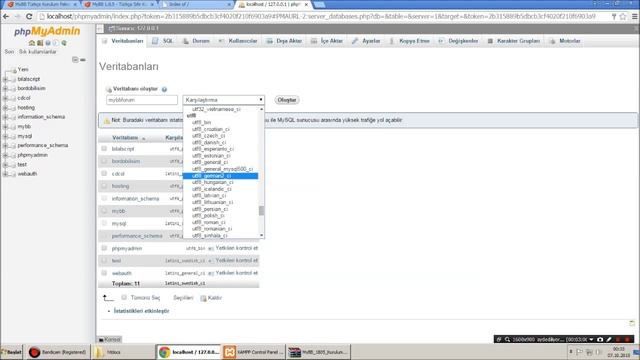Click the Yetkileri kontrol et icon for test
The width and height of the screenshot is (640, 360).
click(x=211, y=260)
